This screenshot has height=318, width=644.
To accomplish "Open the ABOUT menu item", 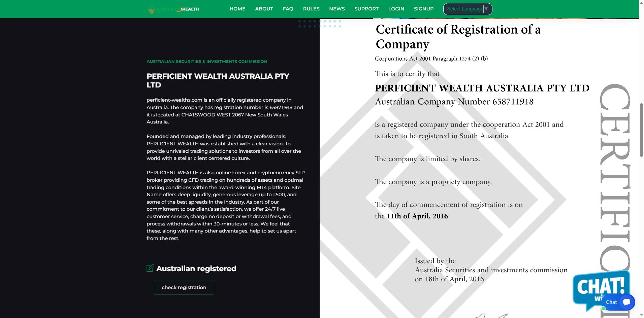I will pyautogui.click(x=264, y=9).
